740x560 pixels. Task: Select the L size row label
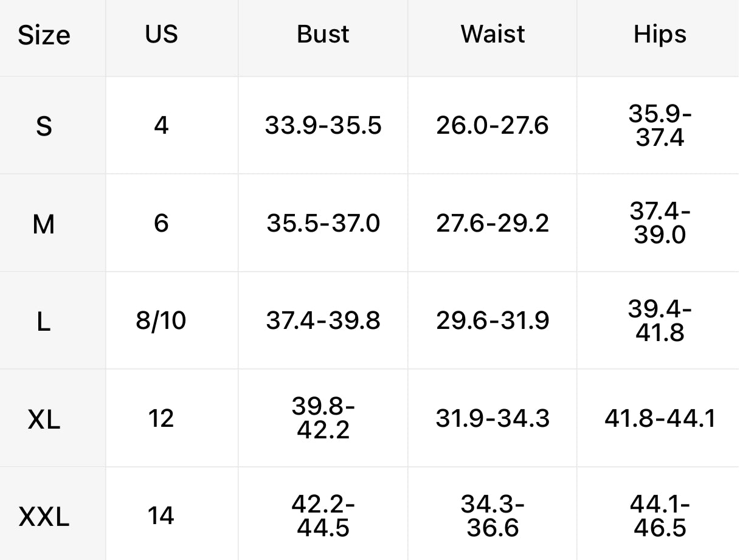[43, 322]
